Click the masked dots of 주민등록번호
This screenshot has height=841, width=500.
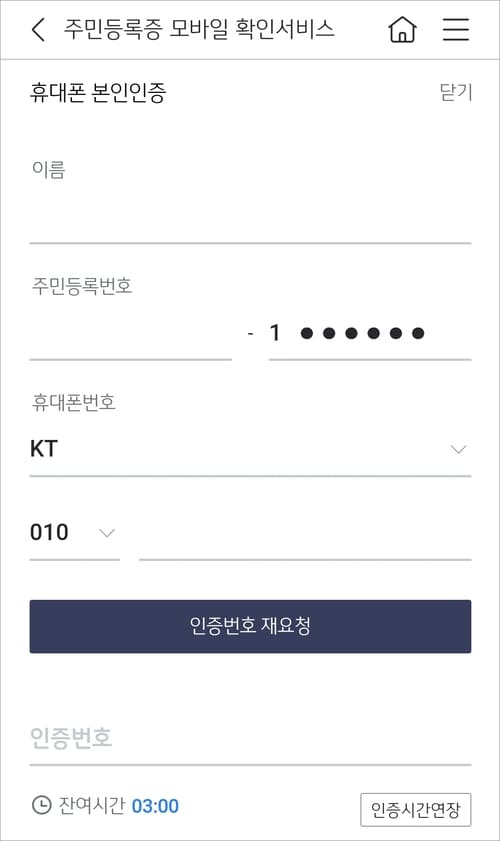coord(363,334)
